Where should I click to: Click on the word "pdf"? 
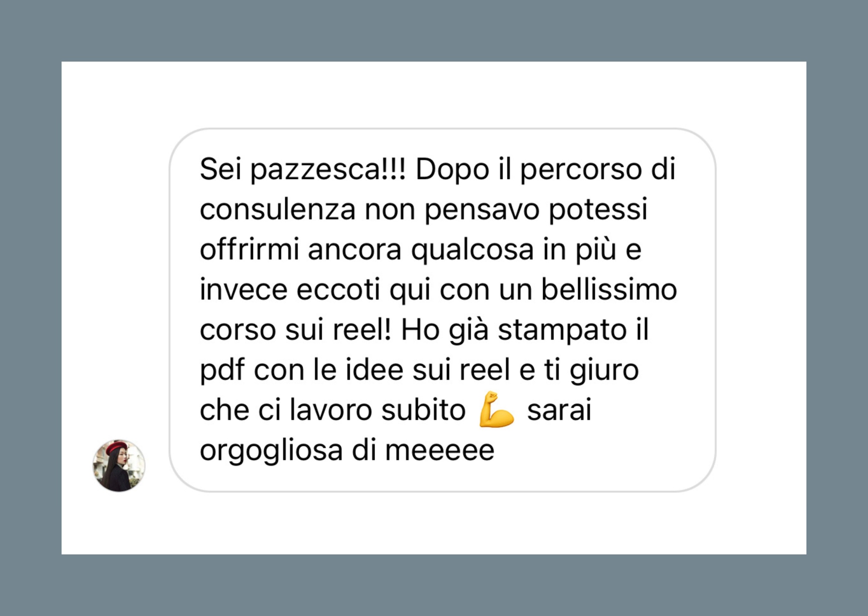pyautogui.click(x=222, y=371)
